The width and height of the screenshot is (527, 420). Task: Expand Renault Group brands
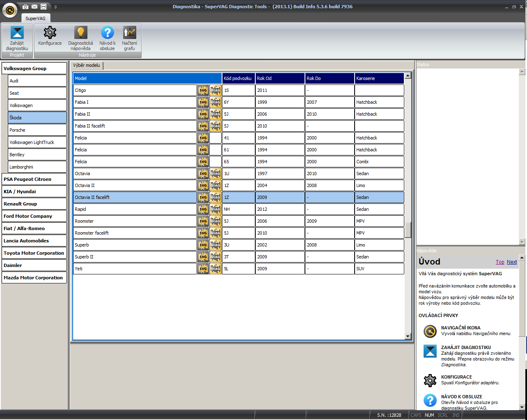[34, 204]
